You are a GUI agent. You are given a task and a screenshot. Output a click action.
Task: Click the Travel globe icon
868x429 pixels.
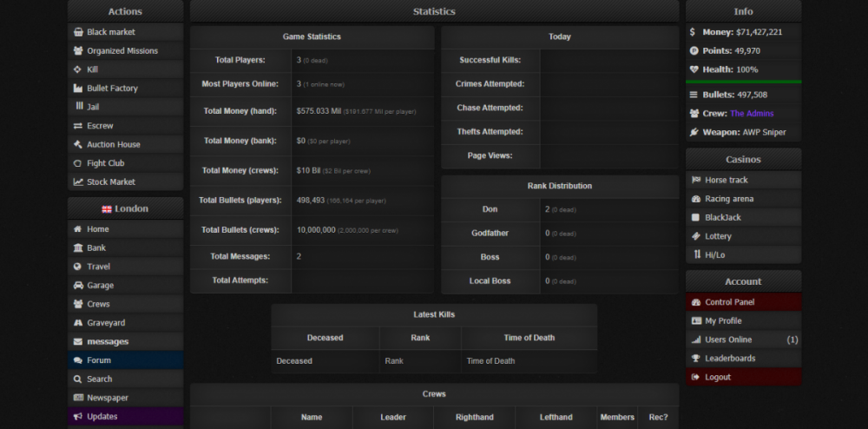[x=77, y=267]
